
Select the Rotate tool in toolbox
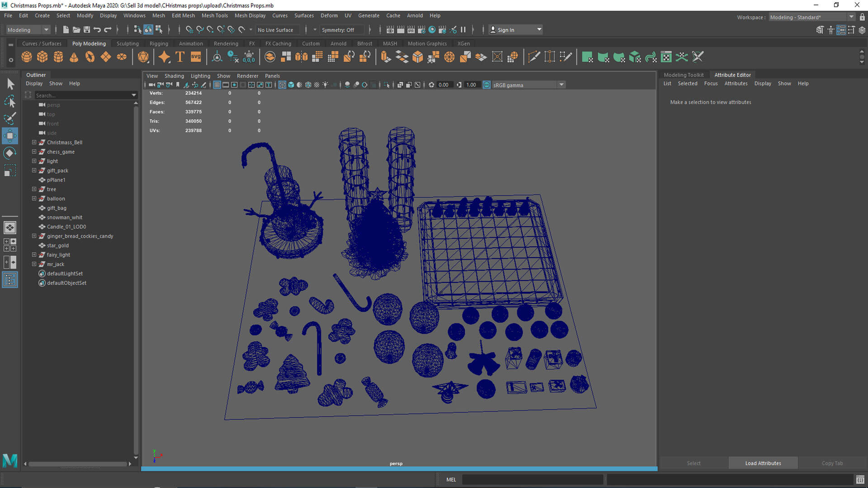[x=10, y=153]
